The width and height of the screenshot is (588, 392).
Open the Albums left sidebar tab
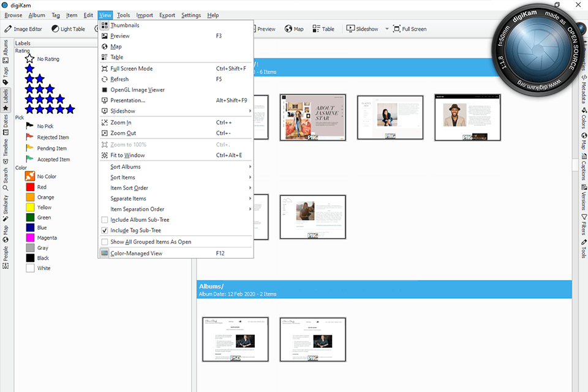[x=6, y=51]
